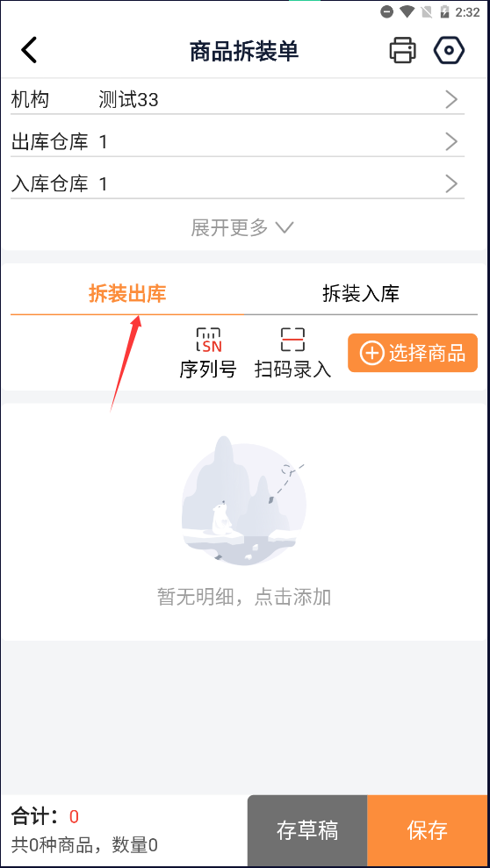Viewport: 490px width, 868px height.
Task: Open the printer icon
Action: point(402,50)
